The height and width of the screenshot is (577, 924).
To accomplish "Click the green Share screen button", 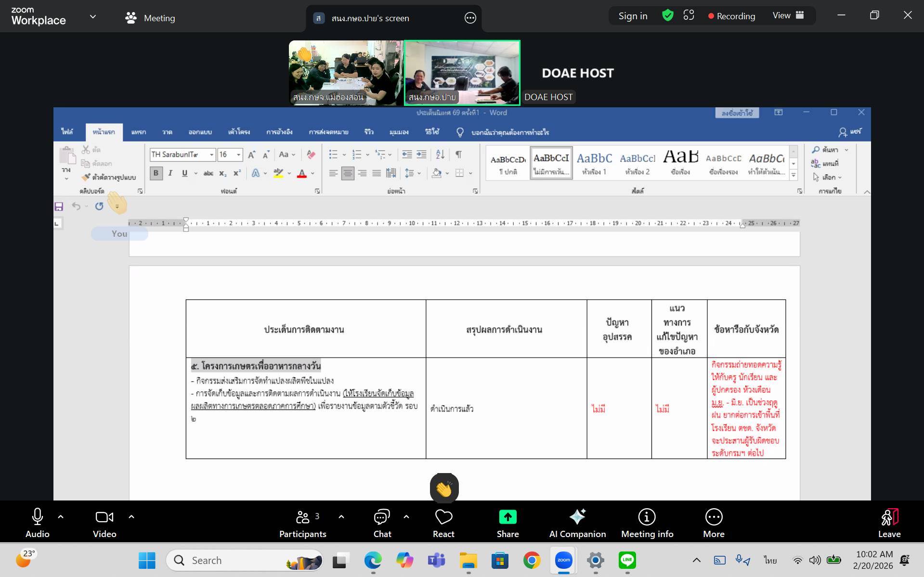I will [508, 523].
